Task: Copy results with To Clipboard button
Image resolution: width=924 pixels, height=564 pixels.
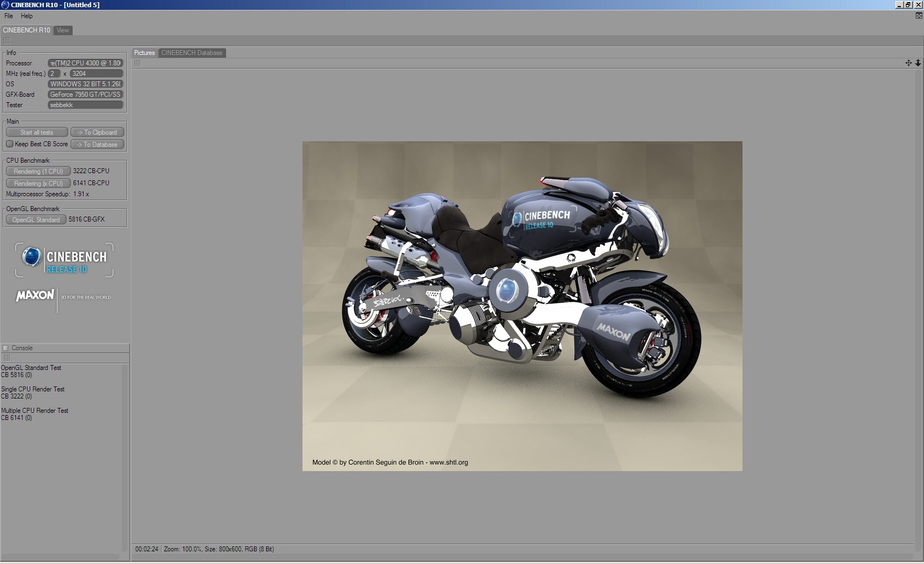Action: pyautogui.click(x=97, y=132)
